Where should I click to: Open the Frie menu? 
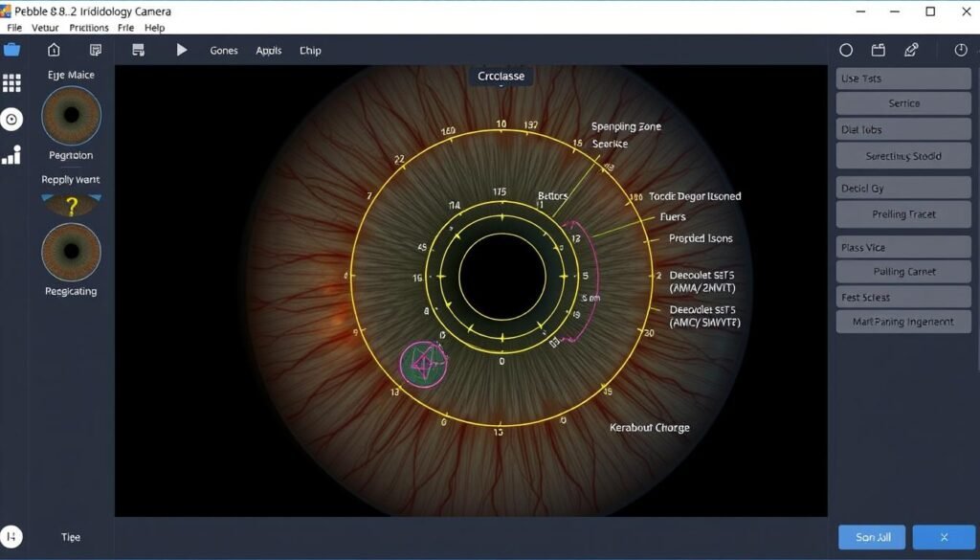[x=125, y=28]
